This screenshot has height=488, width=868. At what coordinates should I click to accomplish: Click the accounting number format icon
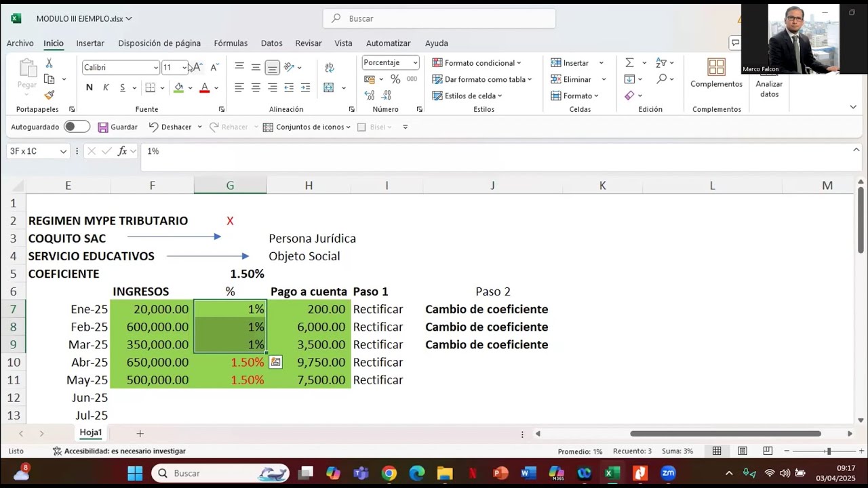(x=370, y=79)
